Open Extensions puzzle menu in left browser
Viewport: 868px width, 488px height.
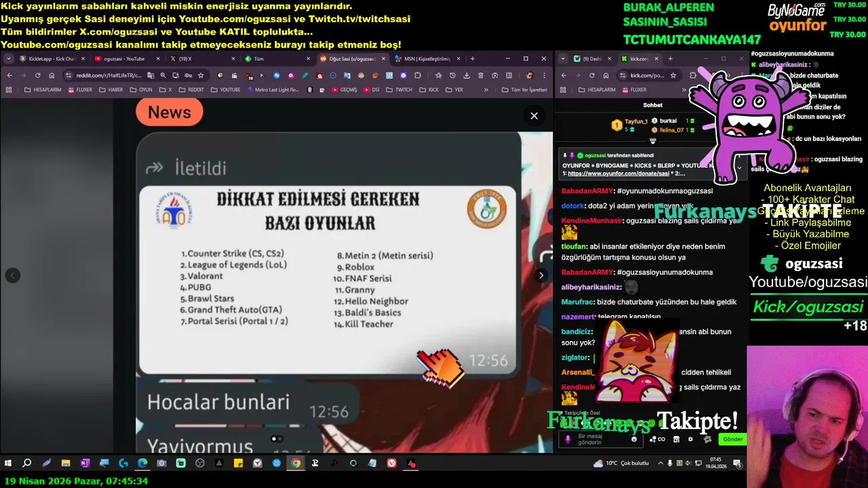coord(418,75)
